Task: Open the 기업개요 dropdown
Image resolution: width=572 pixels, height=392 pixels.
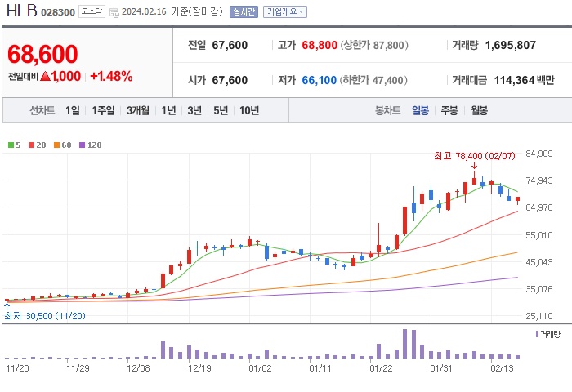Action: pos(285,12)
